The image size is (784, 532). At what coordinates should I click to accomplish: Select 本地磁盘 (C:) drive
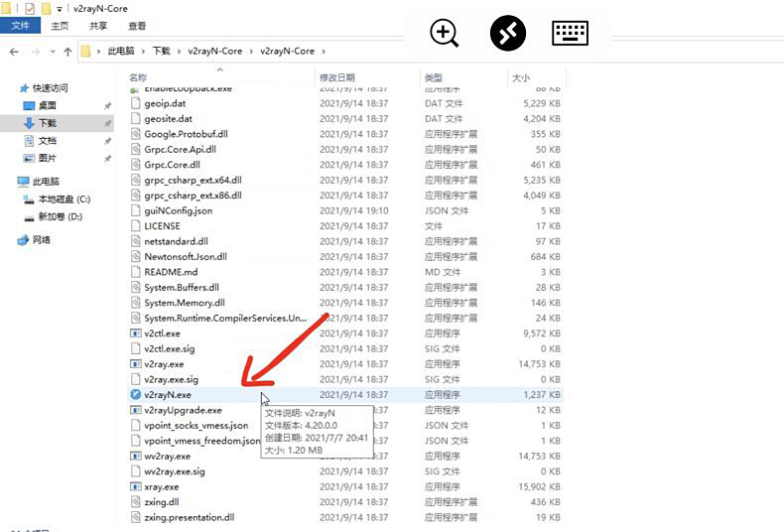tap(65, 199)
